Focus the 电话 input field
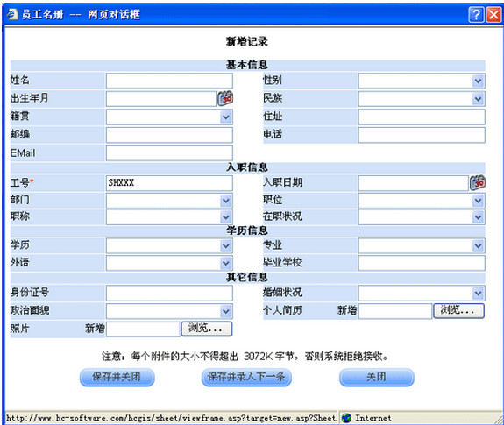 point(422,135)
